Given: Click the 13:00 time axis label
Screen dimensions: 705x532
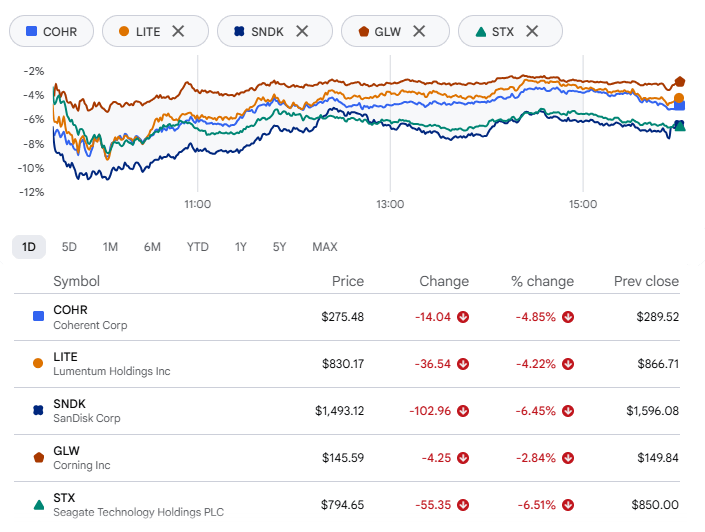Looking at the screenshot, I should [x=390, y=204].
